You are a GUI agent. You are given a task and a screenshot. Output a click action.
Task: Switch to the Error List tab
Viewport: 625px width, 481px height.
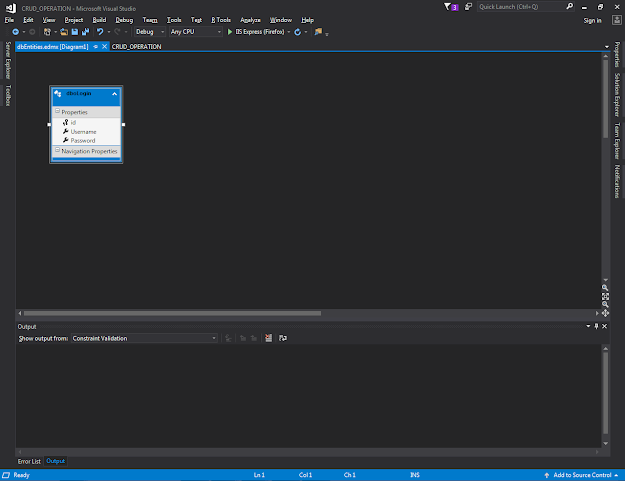29,461
